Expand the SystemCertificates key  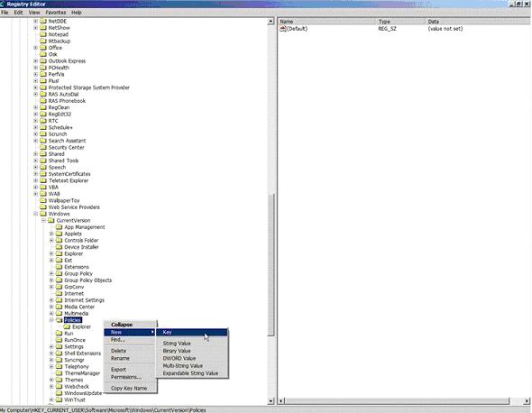click(36, 174)
